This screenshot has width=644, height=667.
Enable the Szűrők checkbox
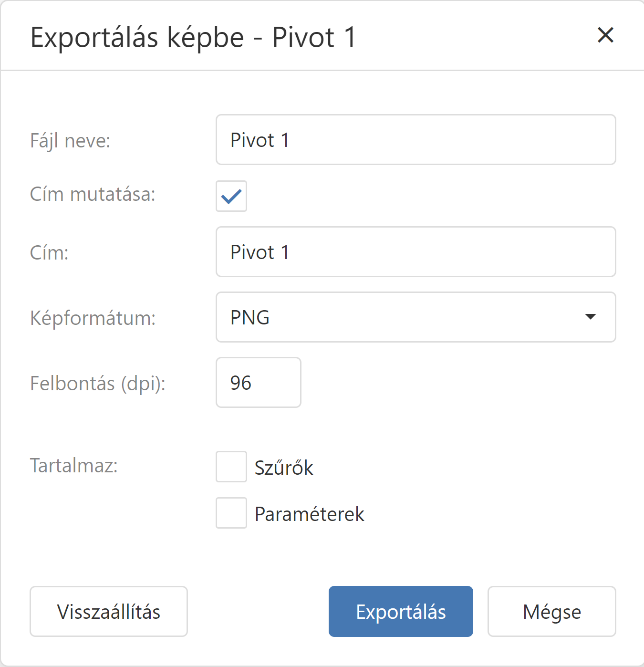(x=231, y=467)
